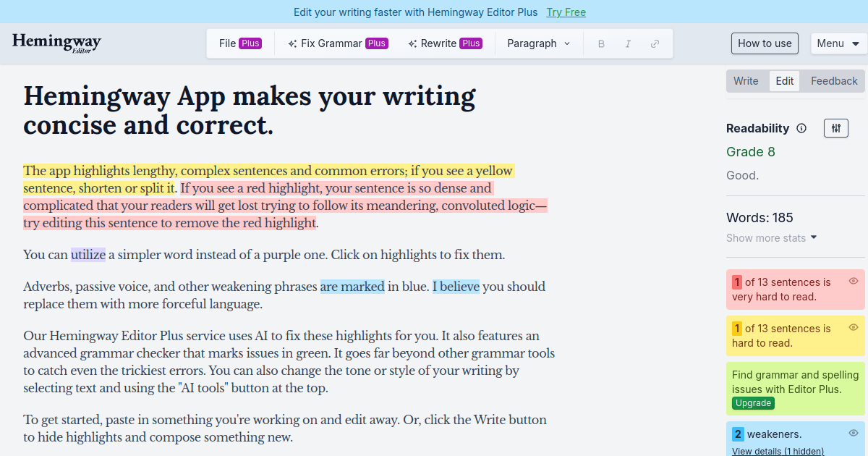Click blue highlighted phrase are marked
This screenshot has width=868, height=456.
[352, 287]
